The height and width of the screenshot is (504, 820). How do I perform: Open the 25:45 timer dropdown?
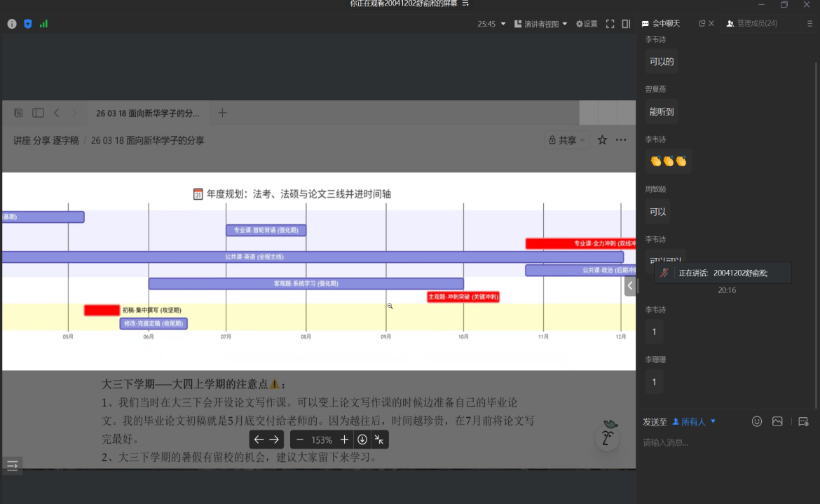coord(491,24)
